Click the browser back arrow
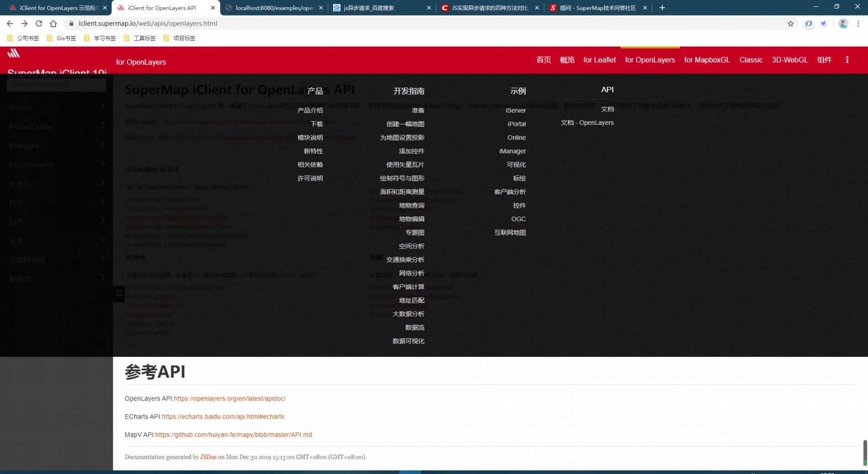868x474 pixels. 10,23
